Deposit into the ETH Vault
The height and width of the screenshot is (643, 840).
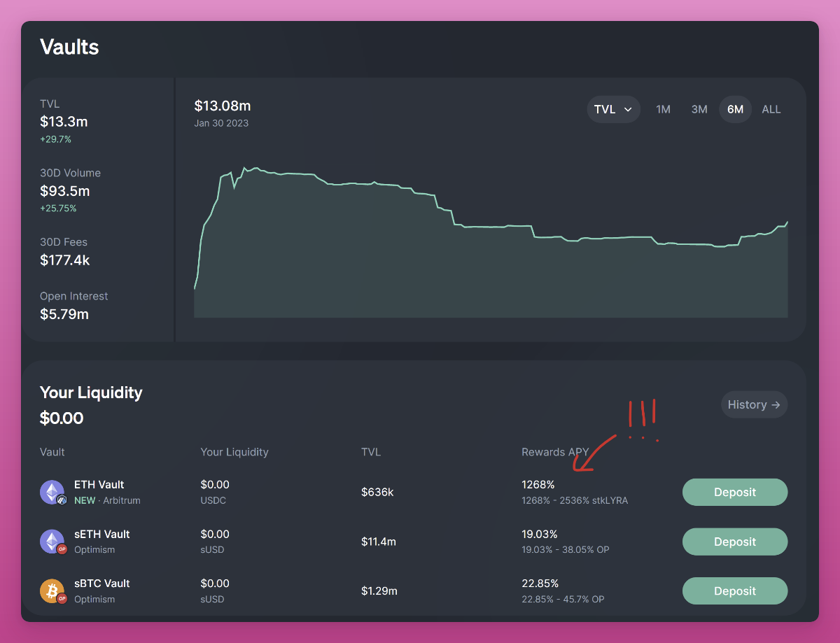point(734,492)
